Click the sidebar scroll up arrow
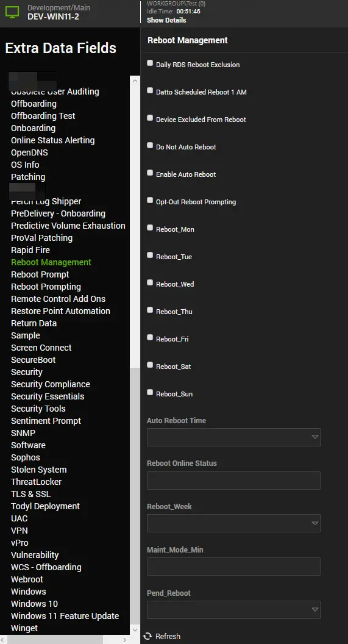 click(135, 81)
